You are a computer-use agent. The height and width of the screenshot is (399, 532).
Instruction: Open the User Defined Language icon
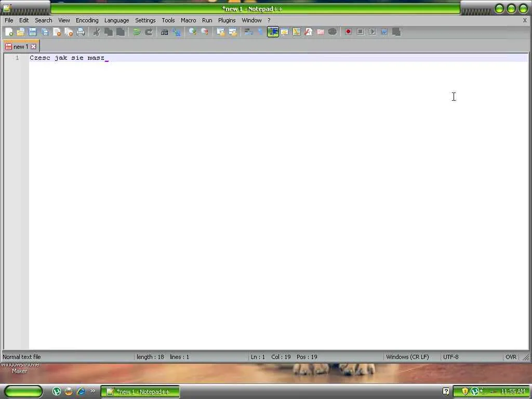(x=285, y=32)
